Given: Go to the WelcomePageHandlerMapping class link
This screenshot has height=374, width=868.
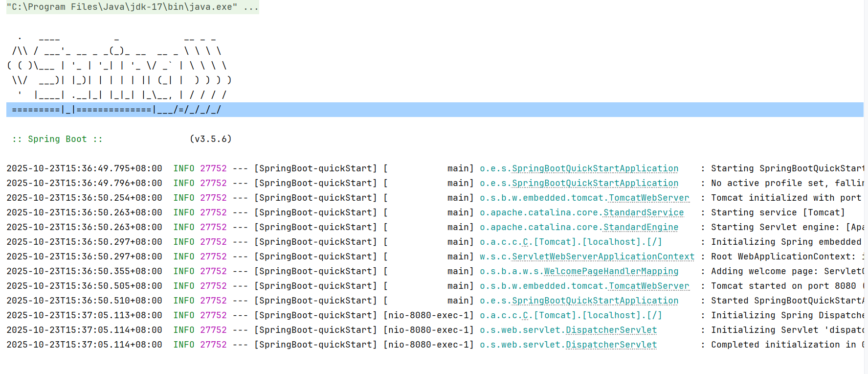Looking at the screenshot, I should tap(611, 271).
